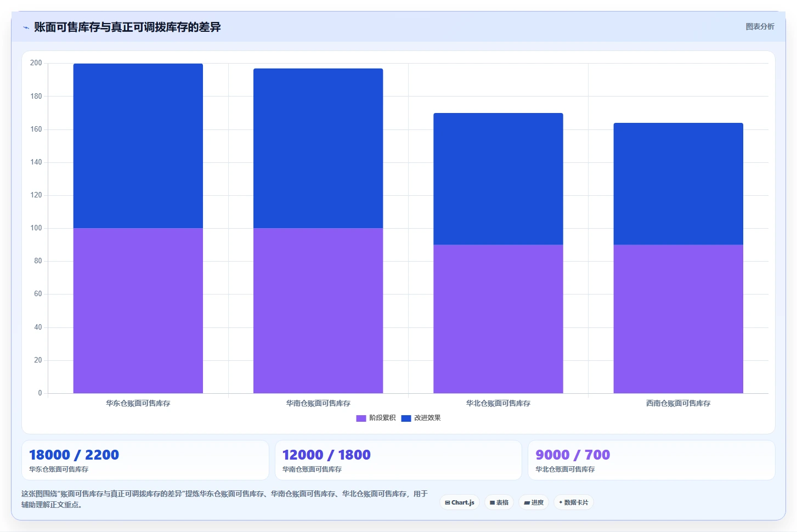Click the purple bar segment for 华北仓账面可售库存
Viewport: 797px width, 532px height.
(498, 319)
